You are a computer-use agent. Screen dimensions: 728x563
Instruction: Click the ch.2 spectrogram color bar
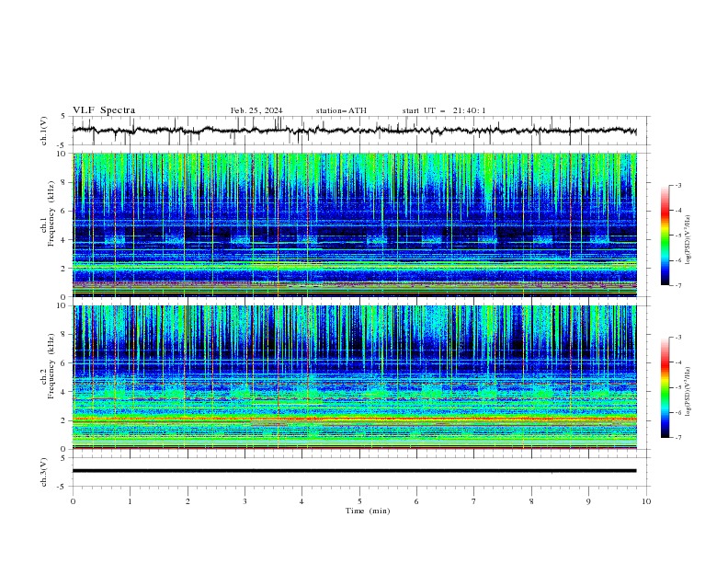(665, 387)
